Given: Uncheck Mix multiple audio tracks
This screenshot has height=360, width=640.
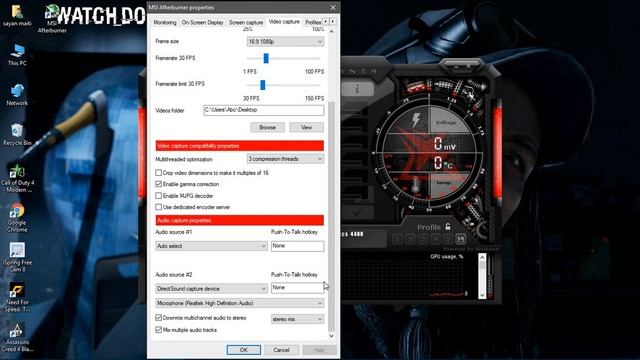Looking at the screenshot, I should pos(158,329).
